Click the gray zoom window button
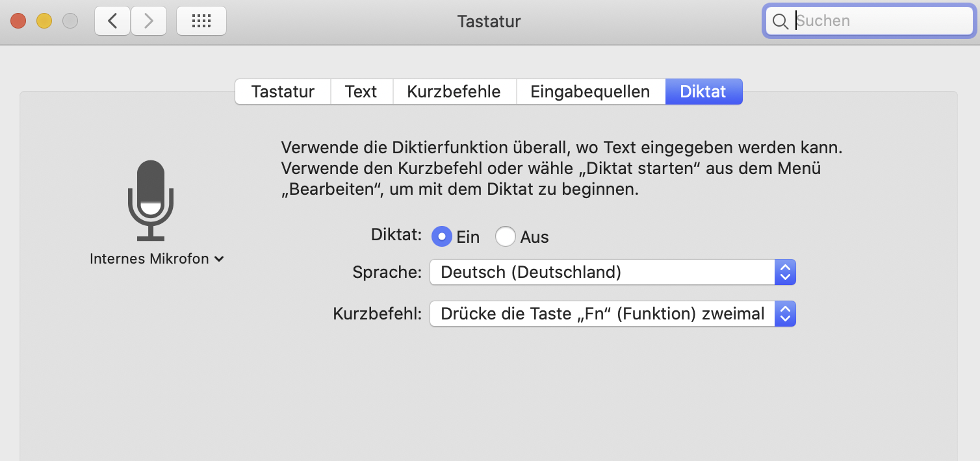 pyautogui.click(x=70, y=21)
